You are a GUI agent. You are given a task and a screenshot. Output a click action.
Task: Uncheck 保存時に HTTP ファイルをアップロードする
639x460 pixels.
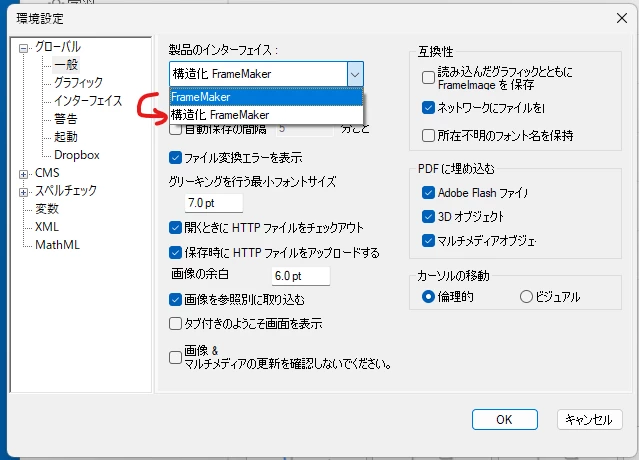[175, 253]
